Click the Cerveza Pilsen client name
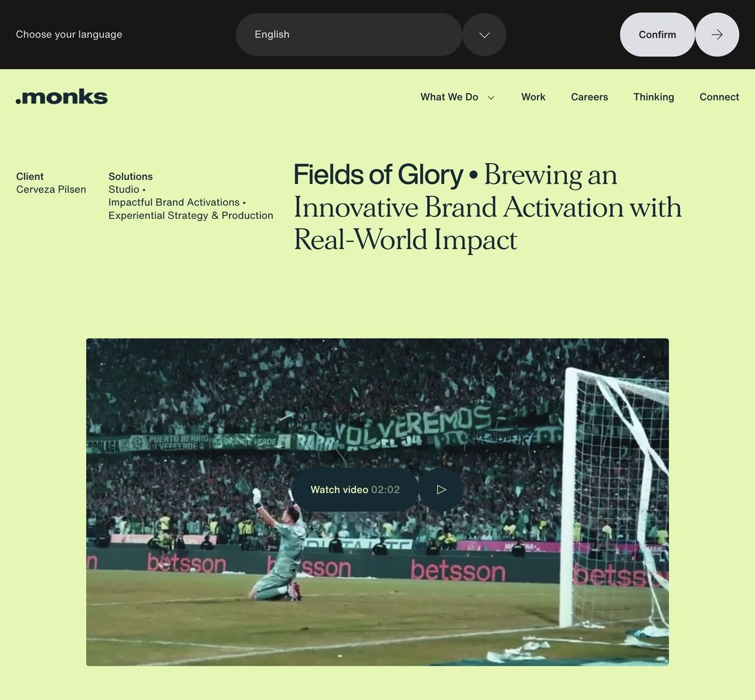Viewport: 755px width, 700px height. (x=51, y=189)
